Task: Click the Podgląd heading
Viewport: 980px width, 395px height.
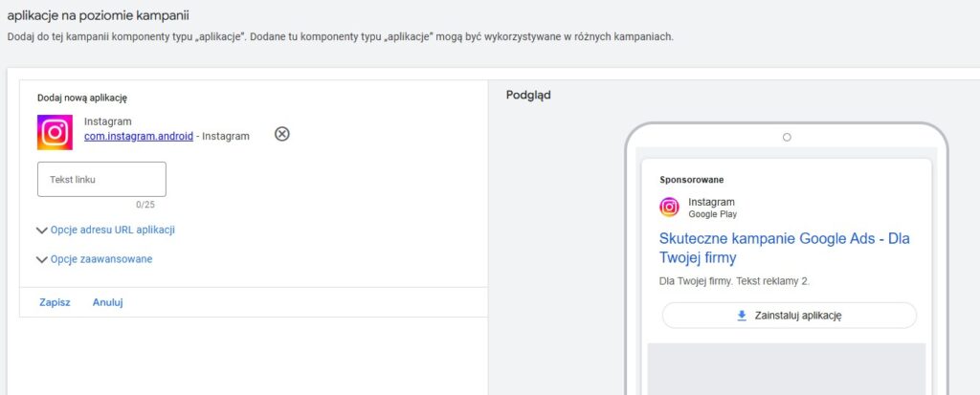Action: [528, 96]
